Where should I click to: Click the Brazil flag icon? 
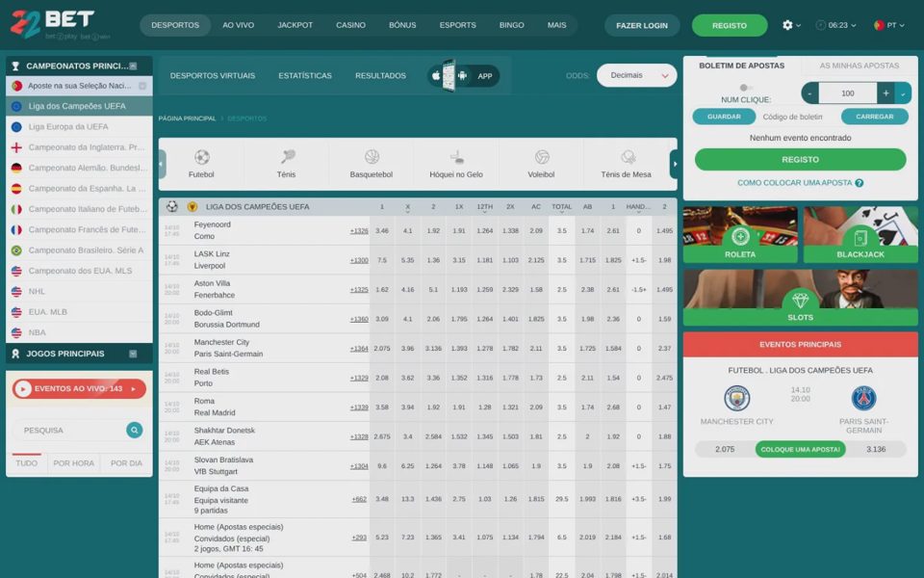(16, 250)
